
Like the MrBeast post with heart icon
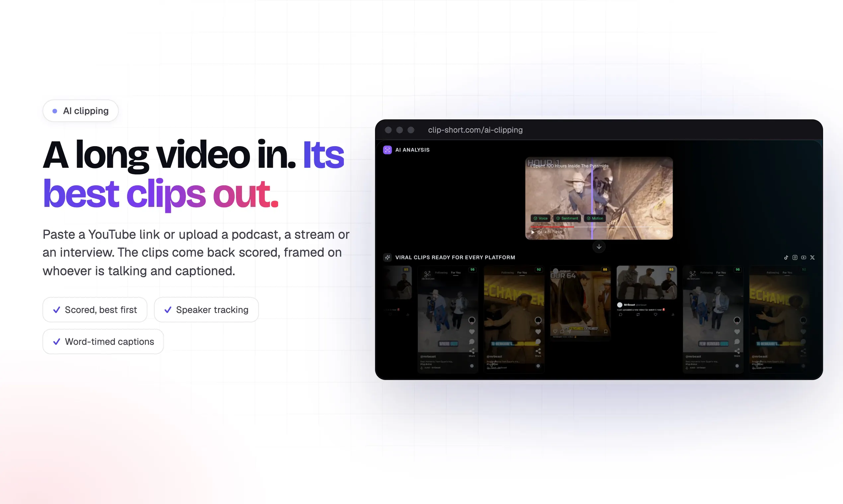pos(656,315)
